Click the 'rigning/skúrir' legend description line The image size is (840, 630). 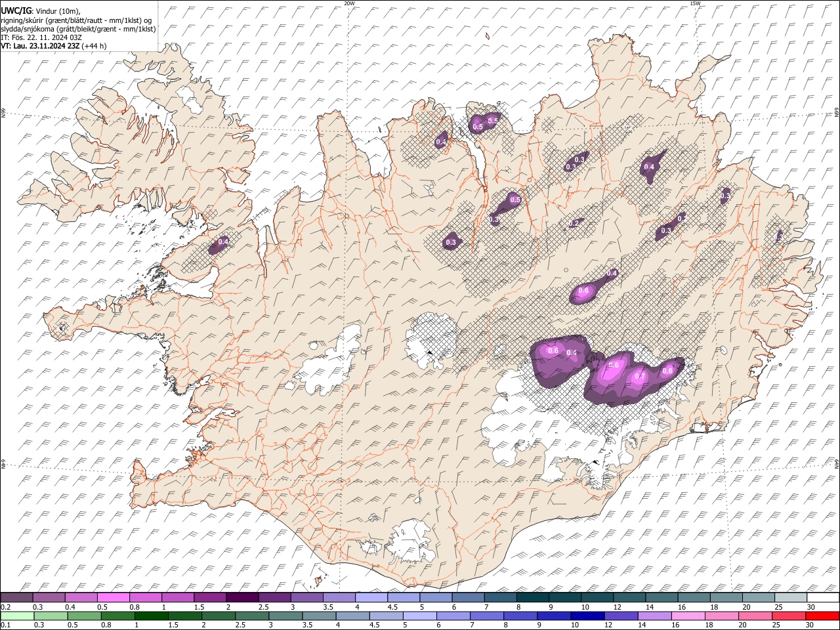pos(76,20)
